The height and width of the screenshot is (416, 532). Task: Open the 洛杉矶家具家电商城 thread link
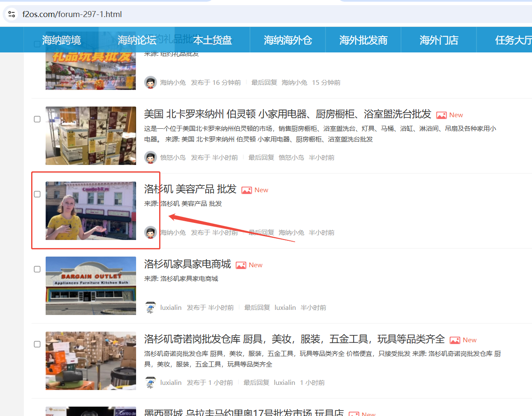tap(188, 264)
